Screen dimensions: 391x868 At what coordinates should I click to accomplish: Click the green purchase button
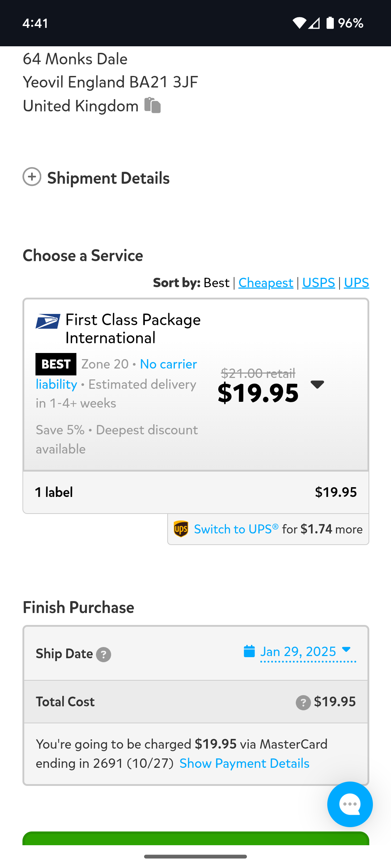(196, 838)
